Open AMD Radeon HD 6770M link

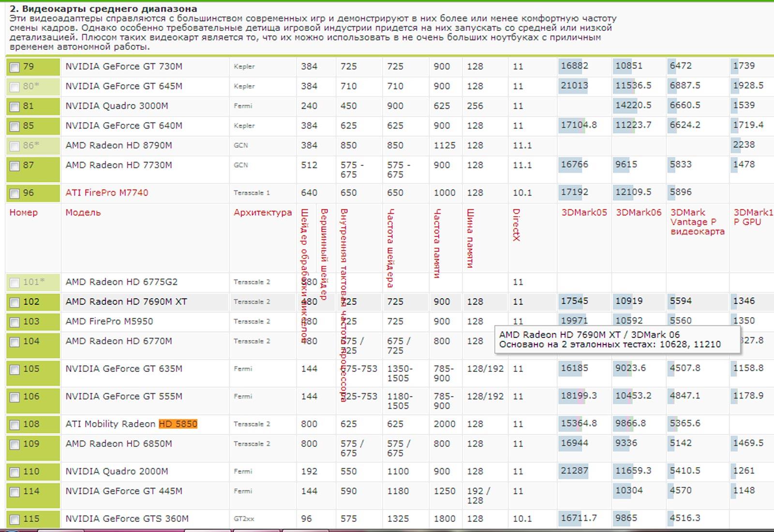point(119,341)
